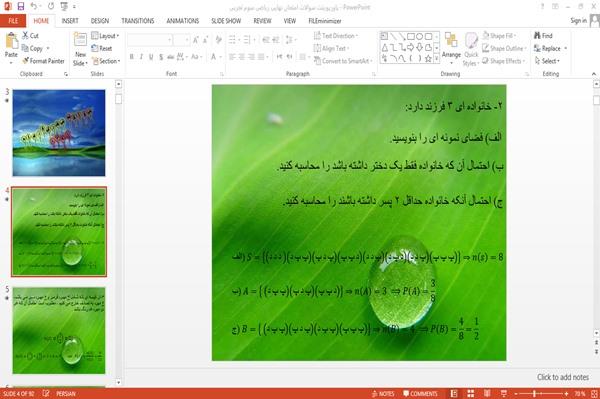600x399 pixels.
Task: Open Quick Styles gallery
Action: point(471,49)
